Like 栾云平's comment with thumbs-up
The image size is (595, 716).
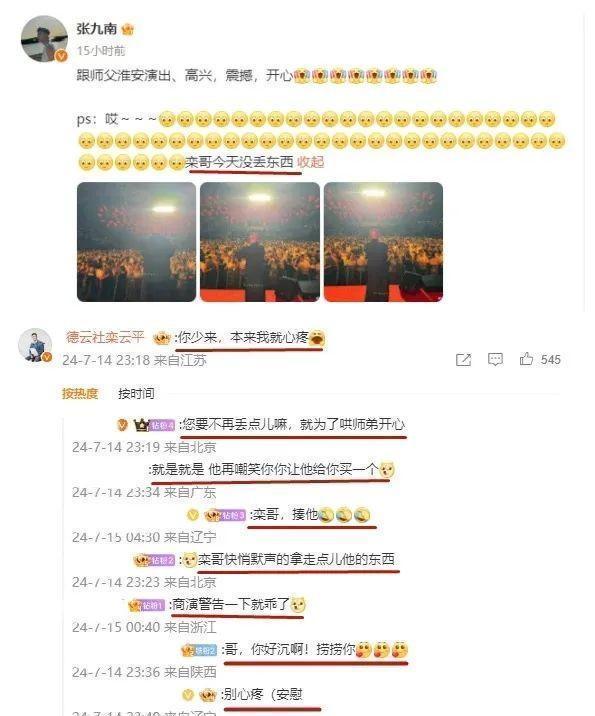(x=526, y=359)
